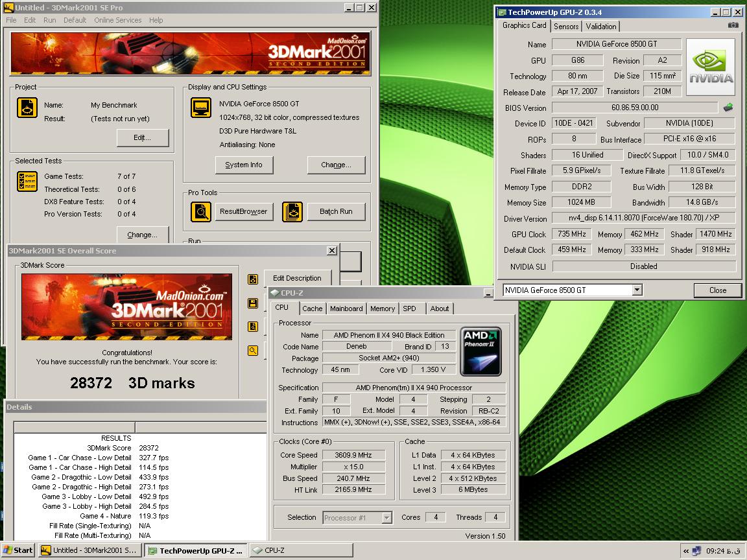The height and width of the screenshot is (560, 747).
Task: Open the Windows Start menu
Action: (18, 550)
